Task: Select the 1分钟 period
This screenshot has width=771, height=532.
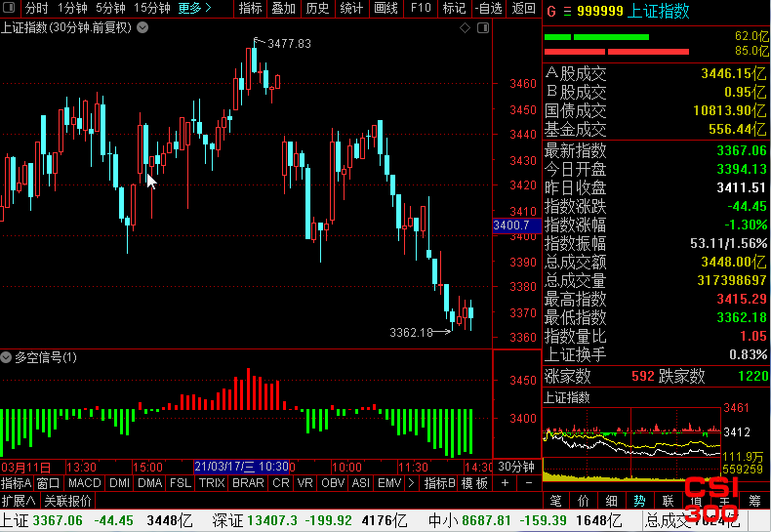Action: click(x=72, y=8)
